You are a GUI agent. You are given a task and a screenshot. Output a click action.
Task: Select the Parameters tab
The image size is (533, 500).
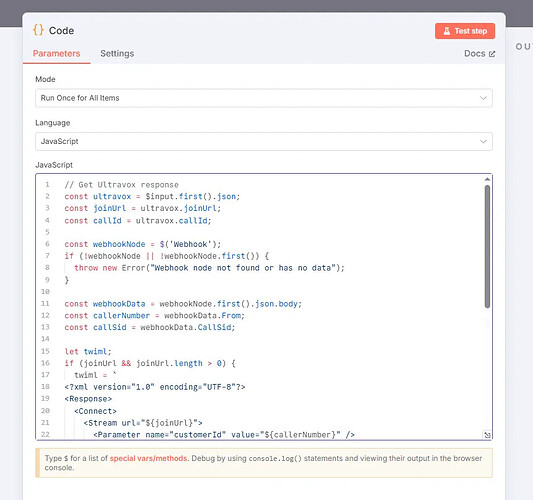click(x=56, y=53)
